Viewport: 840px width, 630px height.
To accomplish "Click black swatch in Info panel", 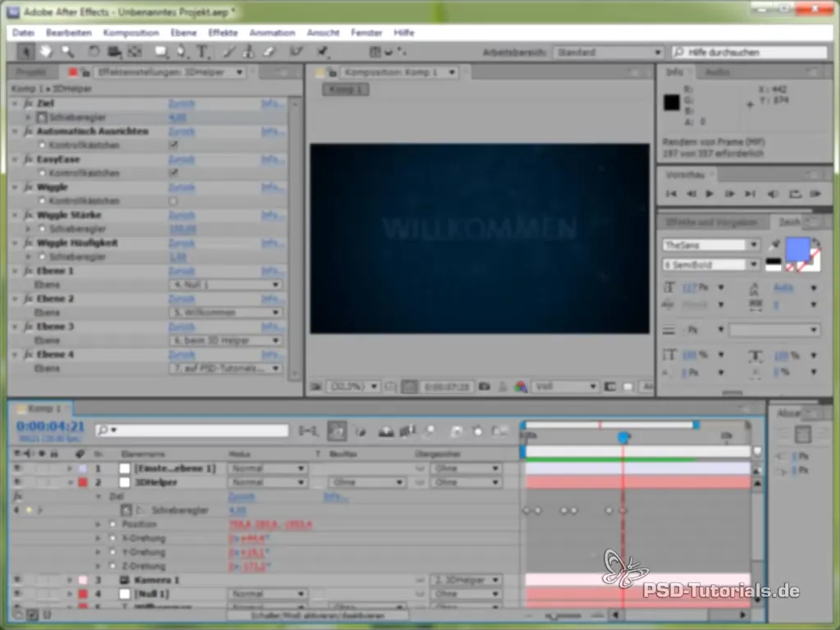I will (671, 103).
